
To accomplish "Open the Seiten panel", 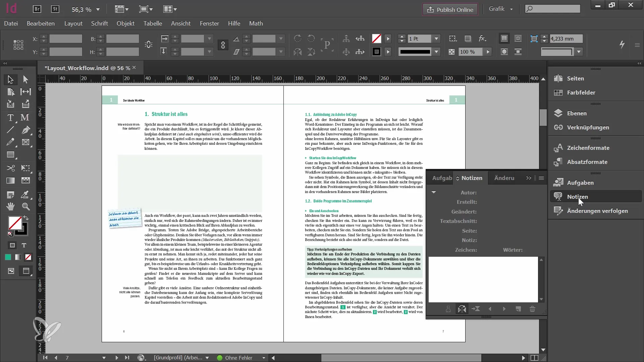I will 575,78.
